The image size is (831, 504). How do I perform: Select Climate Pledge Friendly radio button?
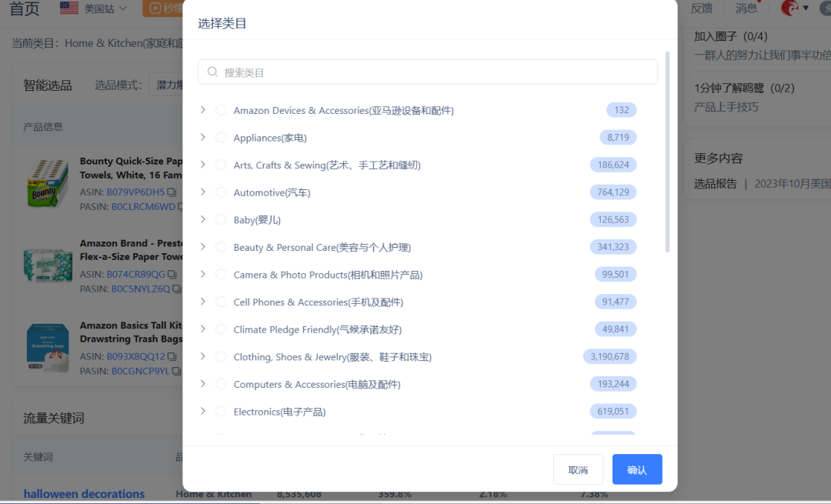[x=221, y=329]
